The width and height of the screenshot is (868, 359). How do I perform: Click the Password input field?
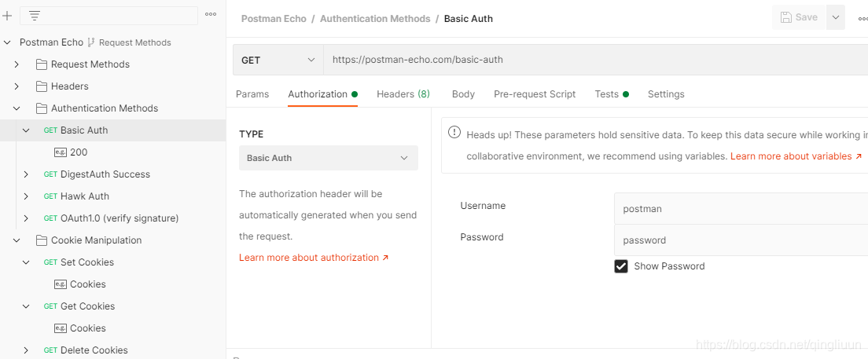click(x=741, y=240)
